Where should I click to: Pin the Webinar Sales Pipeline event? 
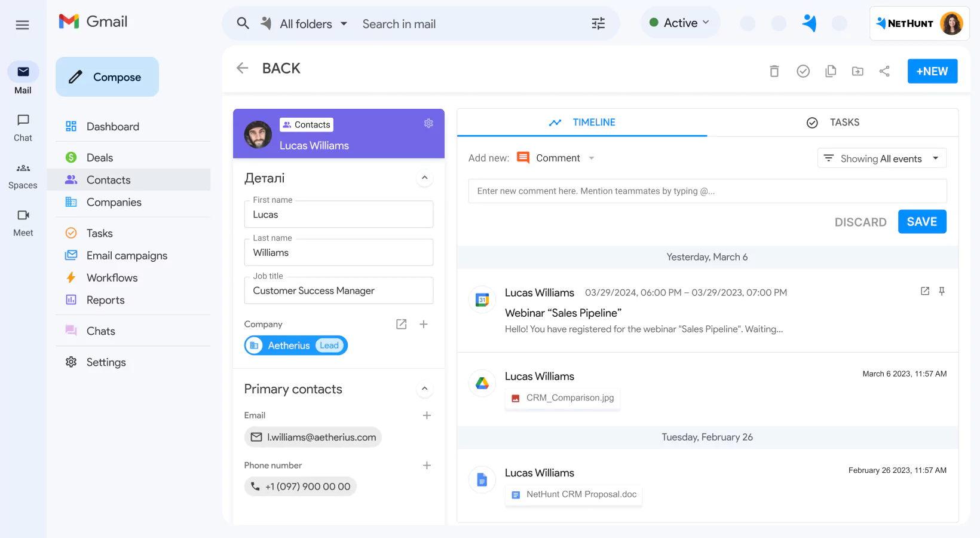(x=942, y=291)
